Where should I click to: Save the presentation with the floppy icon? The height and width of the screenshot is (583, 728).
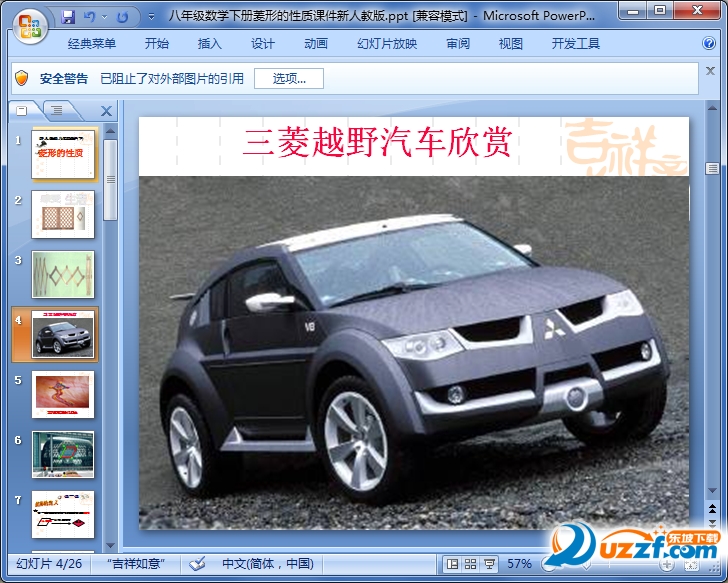(68, 17)
